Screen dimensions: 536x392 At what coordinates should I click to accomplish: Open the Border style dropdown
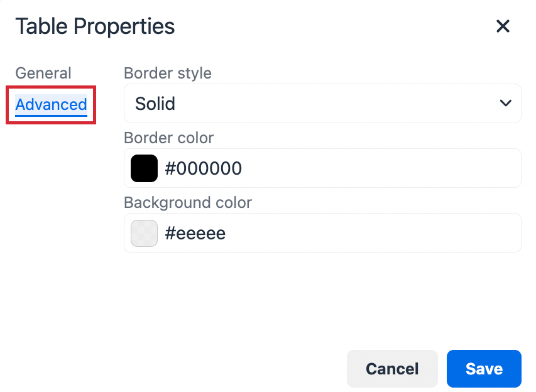pyautogui.click(x=322, y=104)
